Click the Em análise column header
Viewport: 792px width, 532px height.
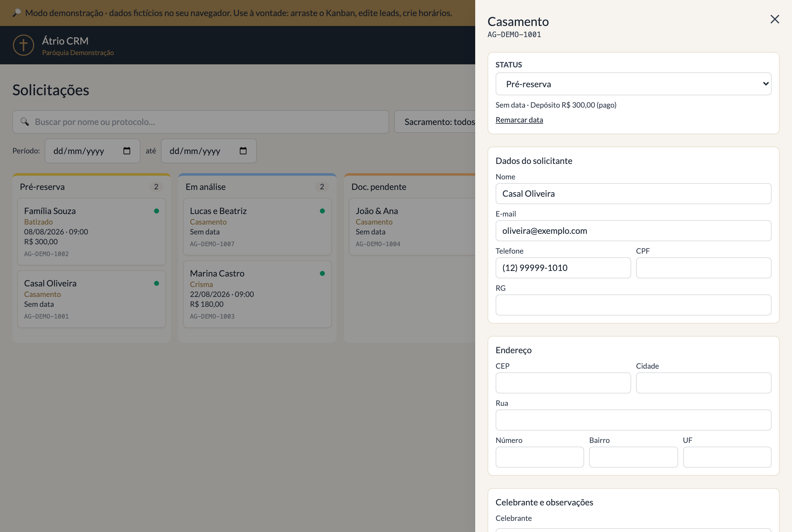click(205, 187)
